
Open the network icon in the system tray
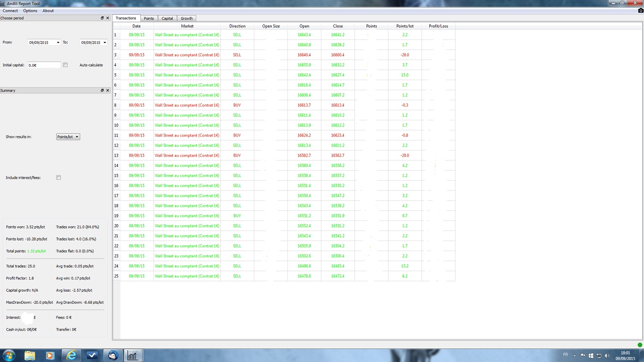[x=599, y=356]
